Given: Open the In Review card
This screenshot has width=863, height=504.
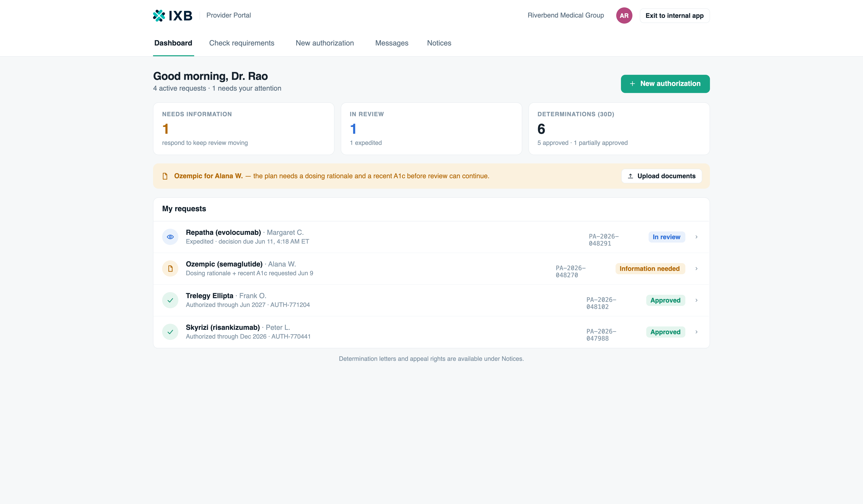Looking at the screenshot, I should [x=431, y=129].
